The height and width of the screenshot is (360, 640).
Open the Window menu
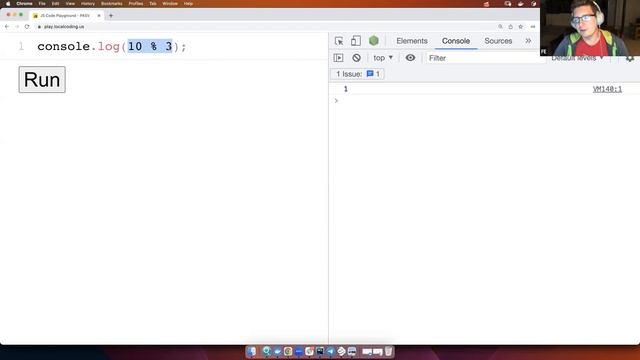(x=170, y=3)
